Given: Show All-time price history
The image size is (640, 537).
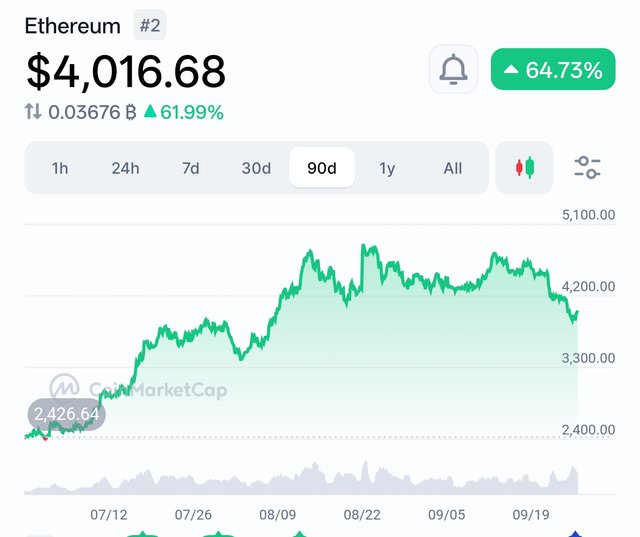Looking at the screenshot, I should 452,168.
